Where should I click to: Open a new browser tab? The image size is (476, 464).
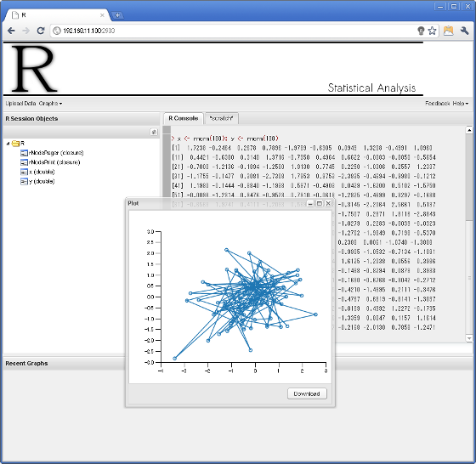point(117,14)
